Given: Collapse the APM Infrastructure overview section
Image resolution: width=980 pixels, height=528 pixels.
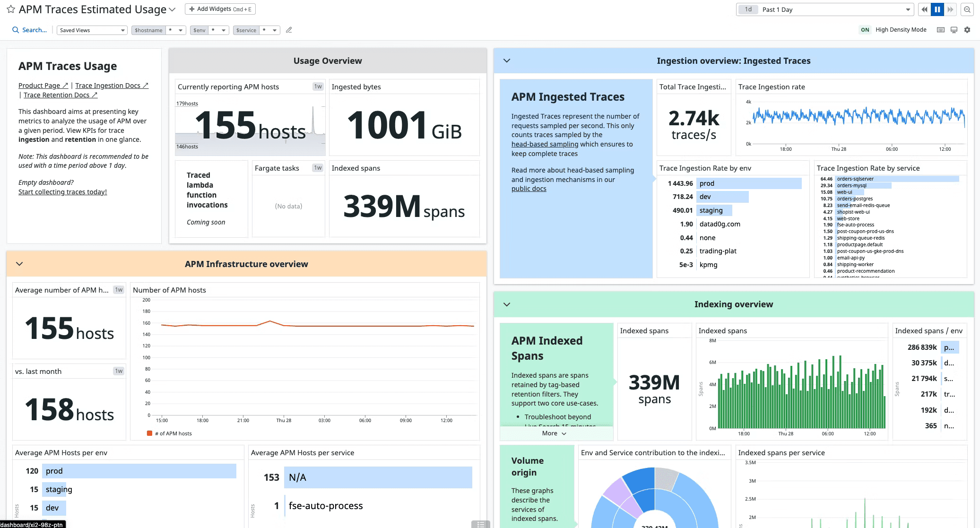Looking at the screenshot, I should (19, 264).
